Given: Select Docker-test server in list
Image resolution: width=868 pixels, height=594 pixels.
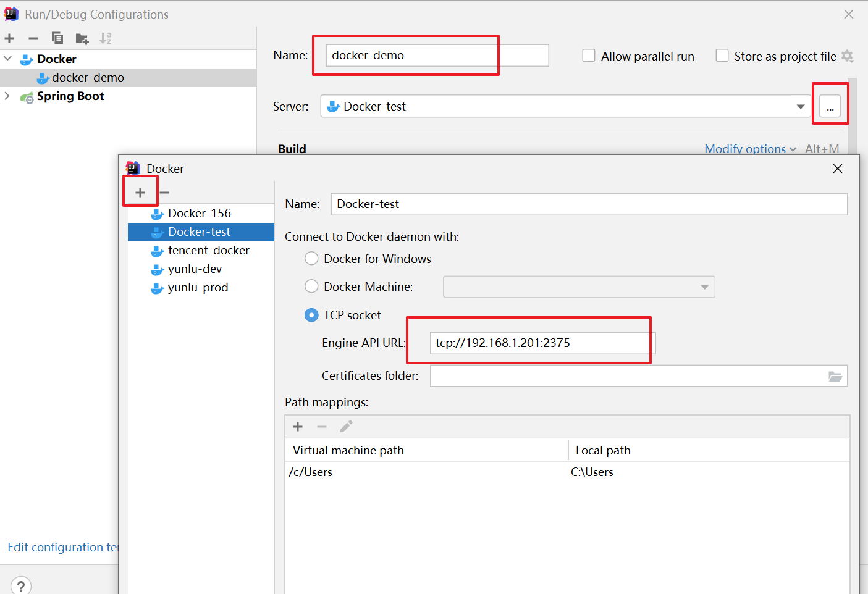Looking at the screenshot, I should (x=201, y=232).
